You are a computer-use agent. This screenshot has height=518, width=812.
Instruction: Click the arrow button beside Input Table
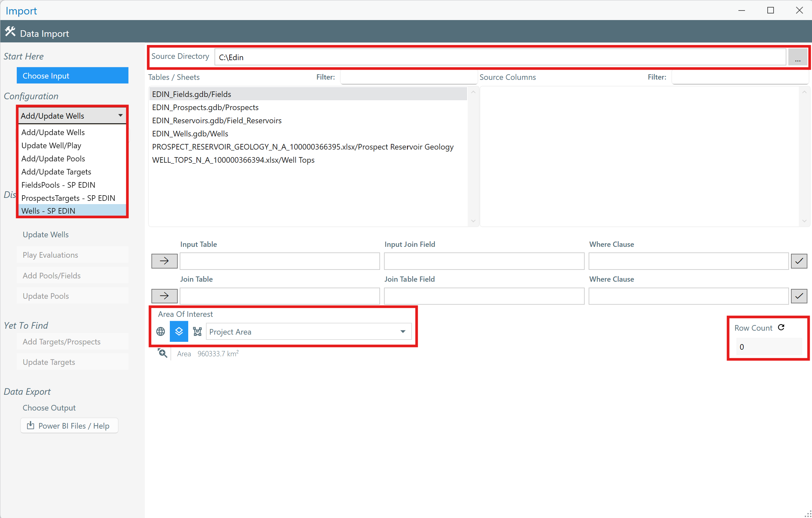[164, 261]
